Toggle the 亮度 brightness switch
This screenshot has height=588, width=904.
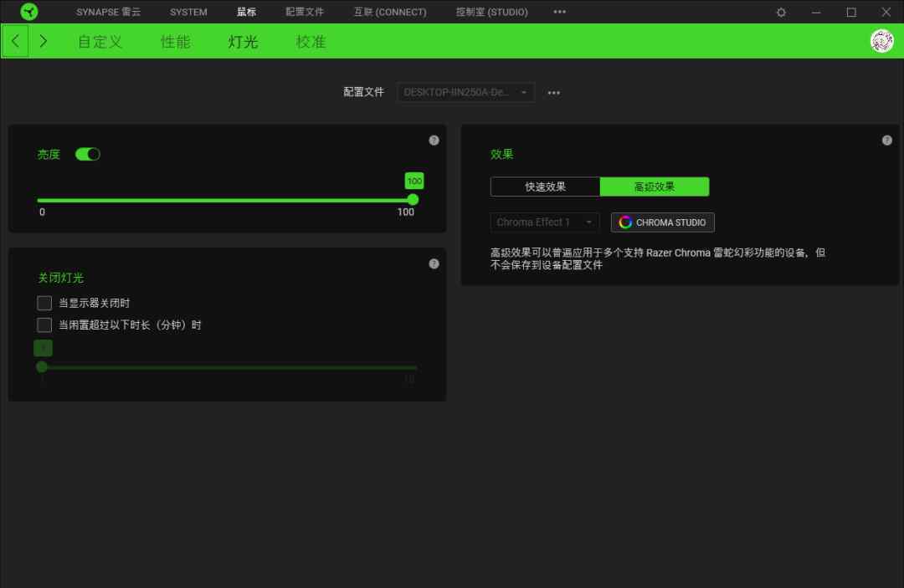[x=88, y=155]
